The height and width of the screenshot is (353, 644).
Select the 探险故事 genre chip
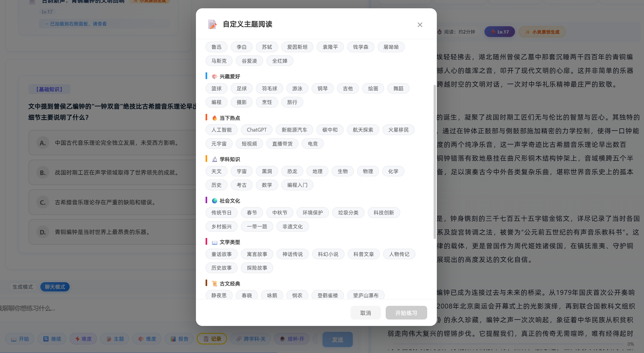point(257,268)
